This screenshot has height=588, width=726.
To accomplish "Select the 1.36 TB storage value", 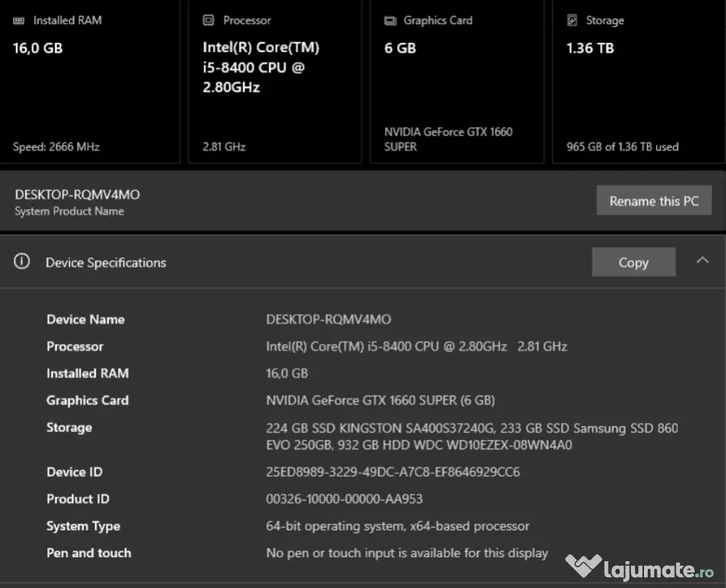I will [x=590, y=47].
